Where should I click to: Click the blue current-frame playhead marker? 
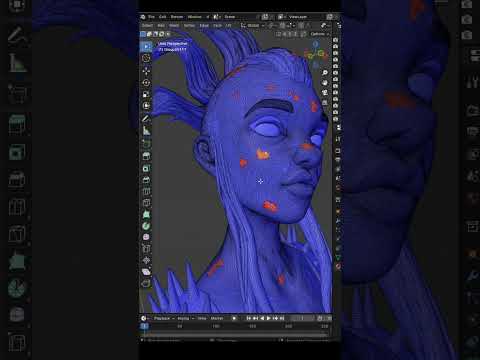pos(144,326)
